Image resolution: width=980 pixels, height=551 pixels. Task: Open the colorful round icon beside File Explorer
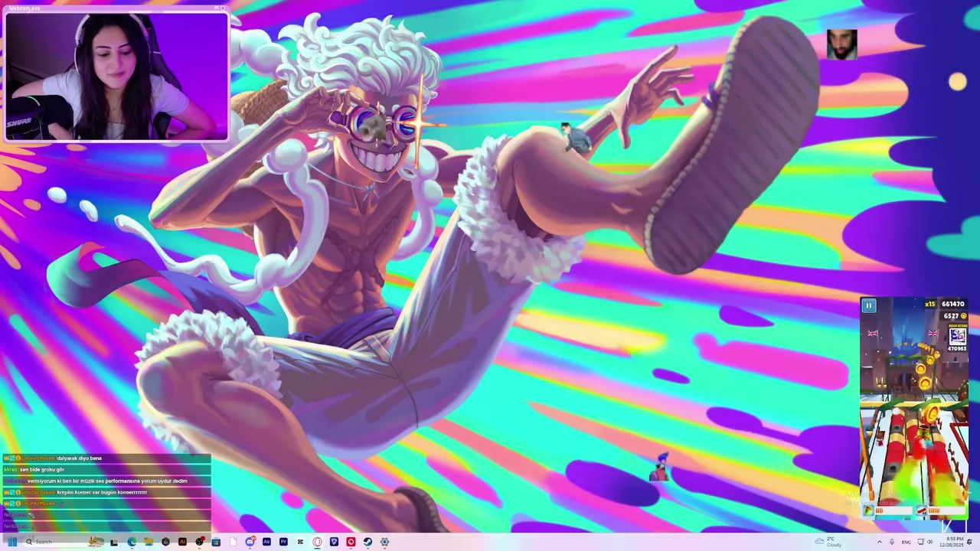[165, 542]
